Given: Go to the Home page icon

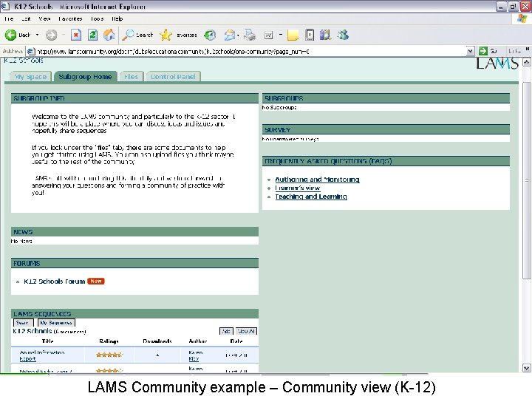Looking at the screenshot, I should [x=109, y=35].
